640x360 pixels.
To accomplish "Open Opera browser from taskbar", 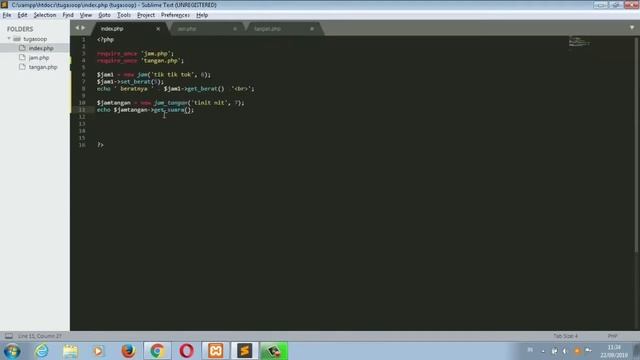I will click(x=186, y=351).
